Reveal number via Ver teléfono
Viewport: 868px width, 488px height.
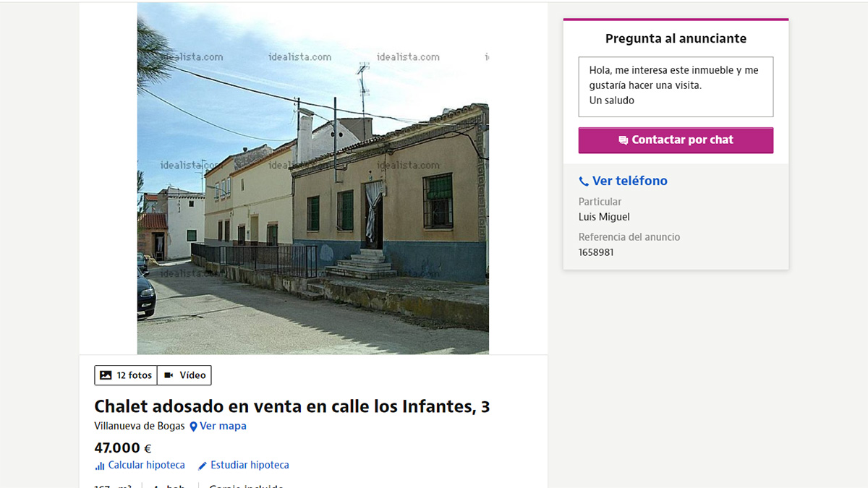tap(629, 181)
